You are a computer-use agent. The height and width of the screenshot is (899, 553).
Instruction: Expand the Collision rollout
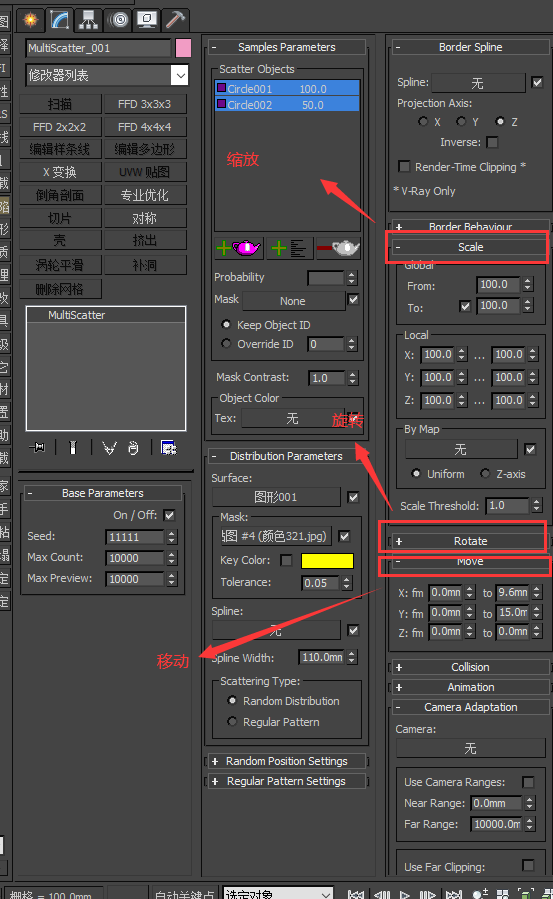[x=470, y=667]
